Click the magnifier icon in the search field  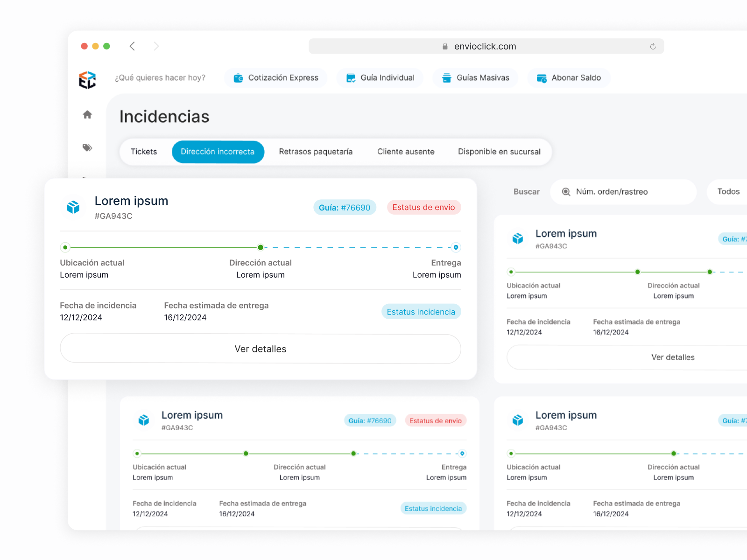tap(566, 192)
